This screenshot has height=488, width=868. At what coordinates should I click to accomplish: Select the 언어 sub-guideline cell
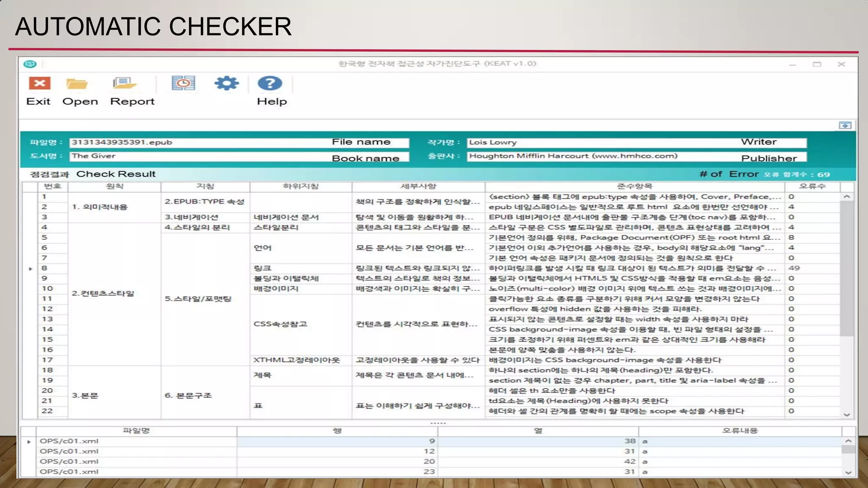pos(300,248)
